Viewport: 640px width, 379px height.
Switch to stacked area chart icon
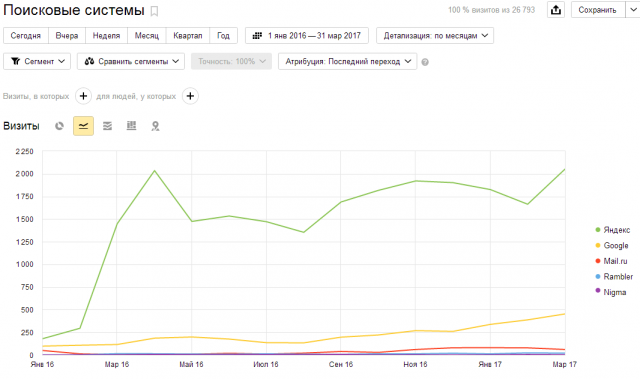107,126
